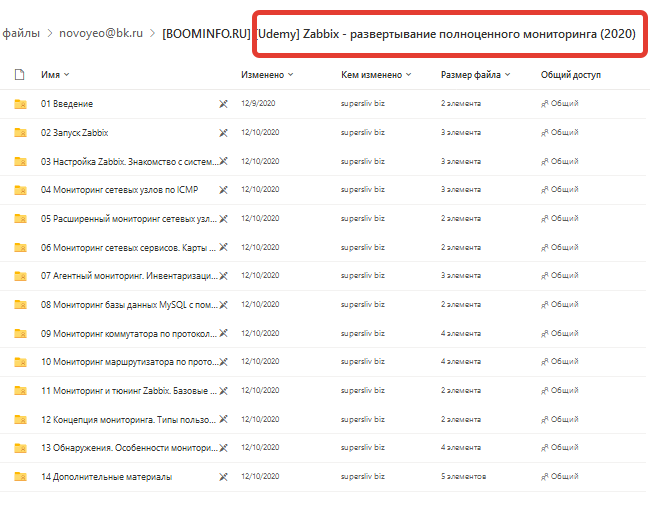Go to файлы in breadcrumb

coord(21,33)
